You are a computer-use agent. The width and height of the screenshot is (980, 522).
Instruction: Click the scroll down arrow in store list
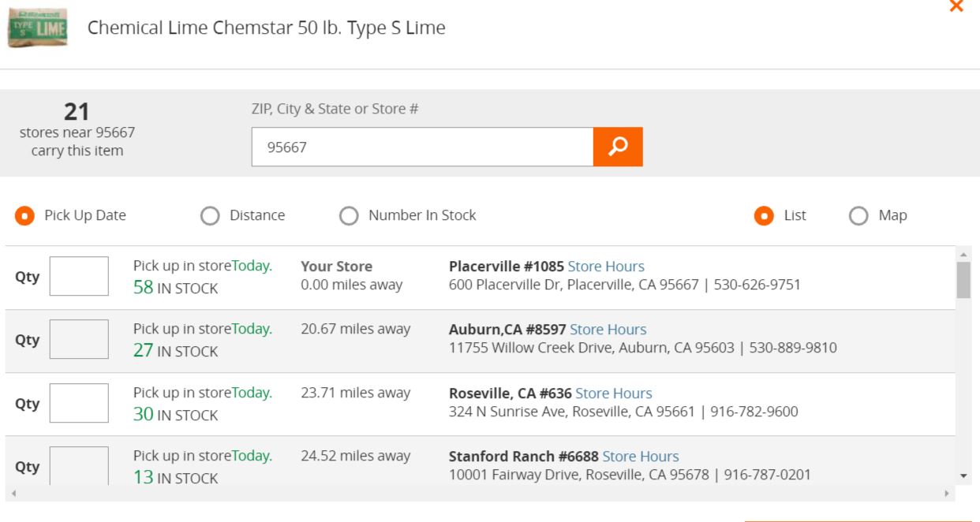click(x=963, y=475)
